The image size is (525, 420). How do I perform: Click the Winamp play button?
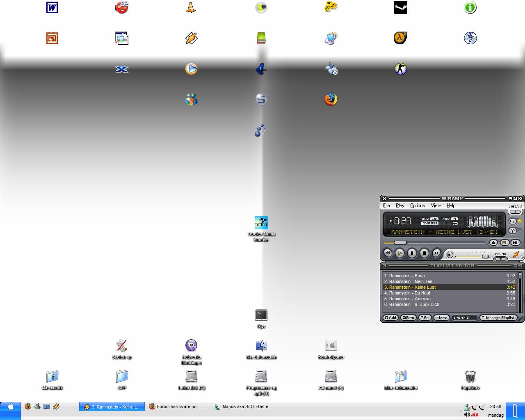click(399, 253)
